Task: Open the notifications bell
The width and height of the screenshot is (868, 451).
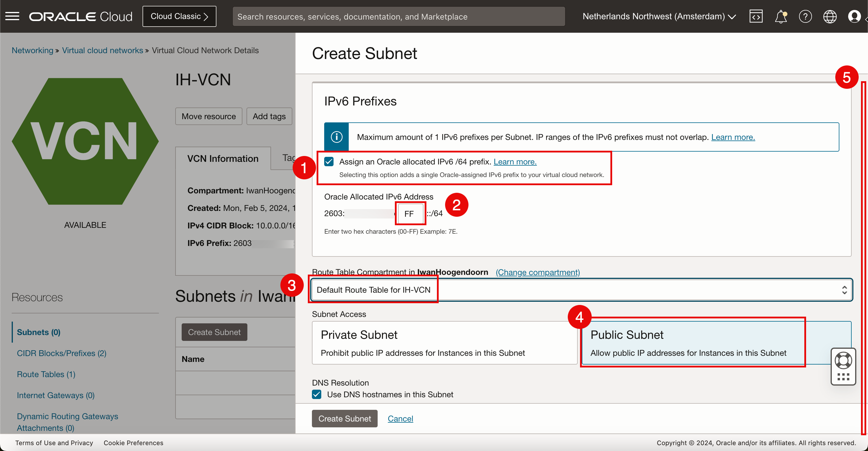Action: 781,16
